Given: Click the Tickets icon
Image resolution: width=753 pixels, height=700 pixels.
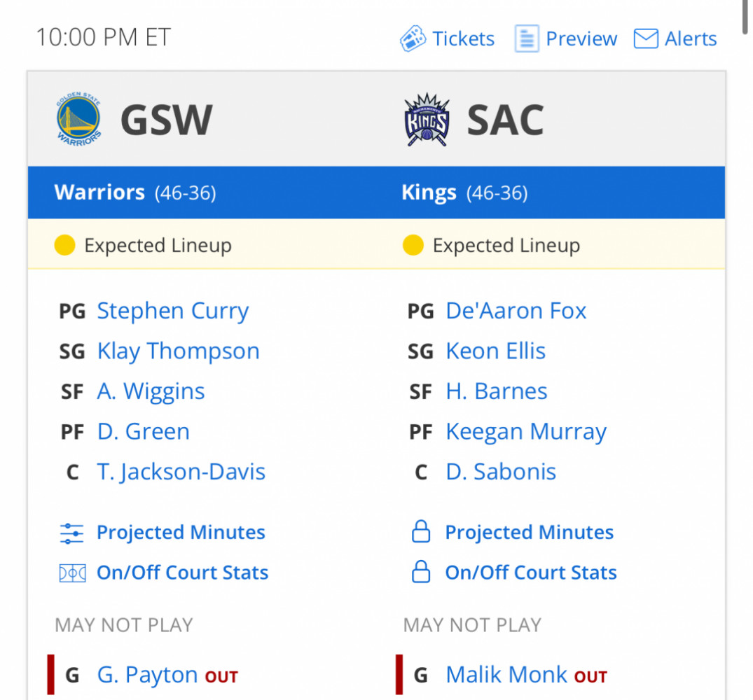Looking at the screenshot, I should 413,38.
